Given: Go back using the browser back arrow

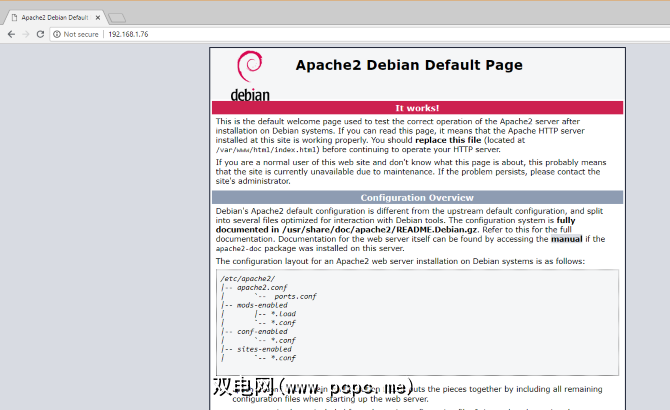Looking at the screenshot, I should (11, 34).
